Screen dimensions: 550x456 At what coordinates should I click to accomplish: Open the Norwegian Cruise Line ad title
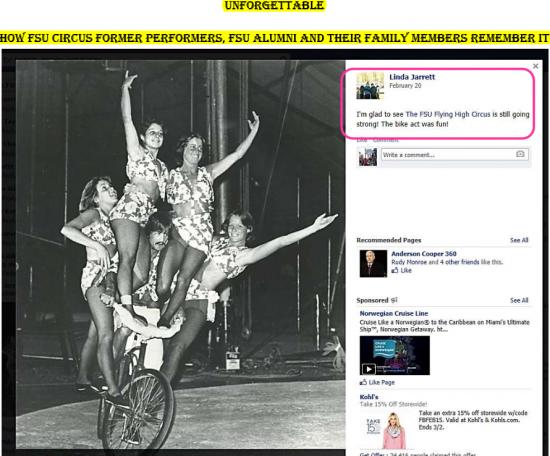coord(394,313)
